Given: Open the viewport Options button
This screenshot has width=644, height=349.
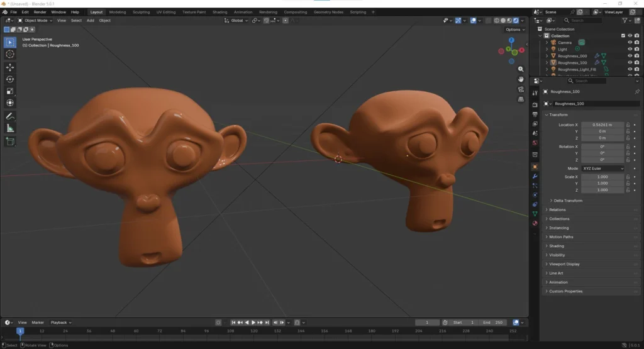Looking at the screenshot, I should coord(514,30).
